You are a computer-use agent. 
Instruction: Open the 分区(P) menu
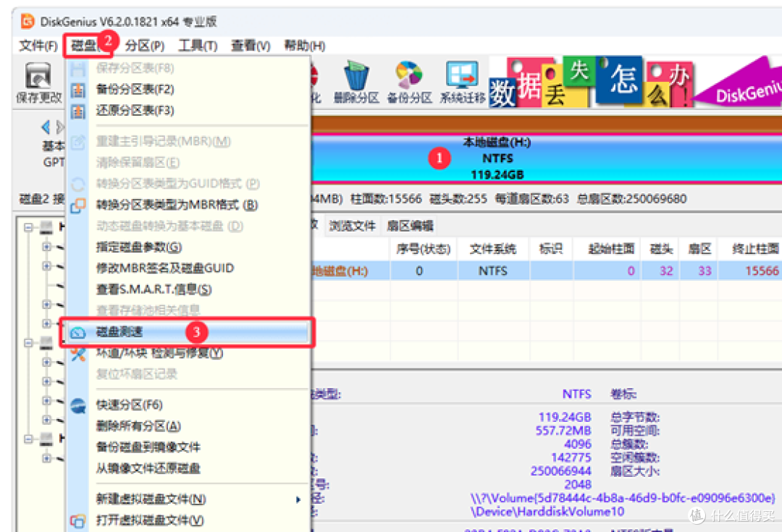pos(145,46)
